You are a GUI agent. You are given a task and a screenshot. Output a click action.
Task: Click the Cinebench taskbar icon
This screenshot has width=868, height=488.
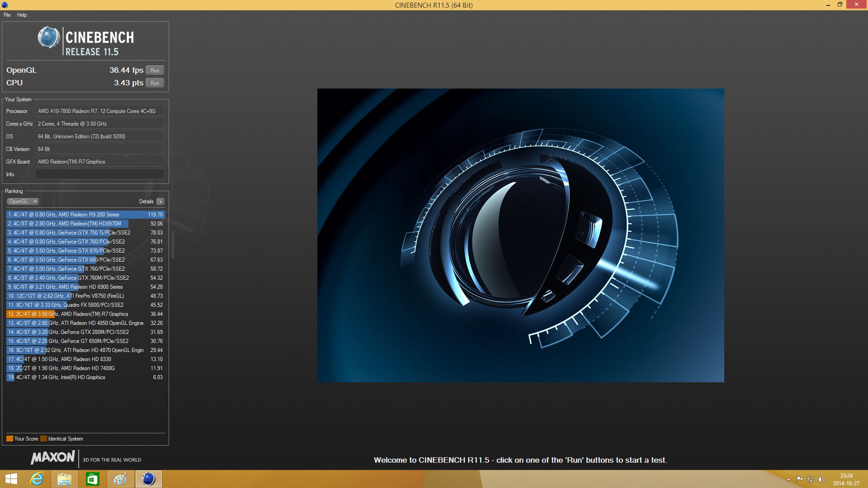pyautogui.click(x=148, y=479)
